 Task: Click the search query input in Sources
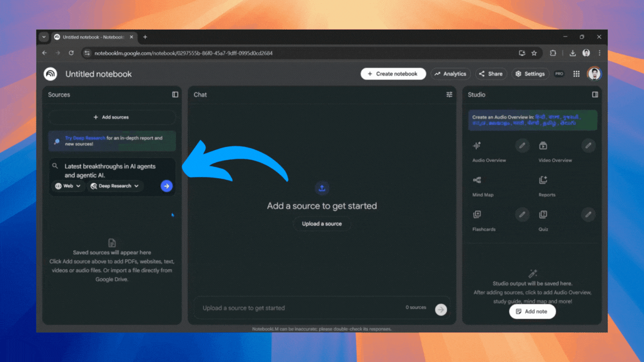(x=112, y=170)
